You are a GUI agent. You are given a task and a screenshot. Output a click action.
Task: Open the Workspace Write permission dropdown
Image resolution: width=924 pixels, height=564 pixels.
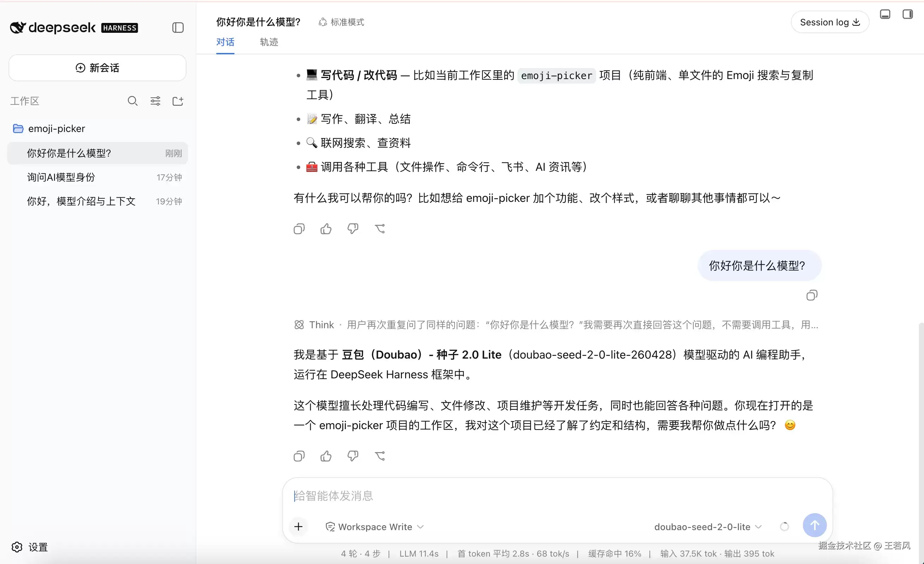(375, 527)
